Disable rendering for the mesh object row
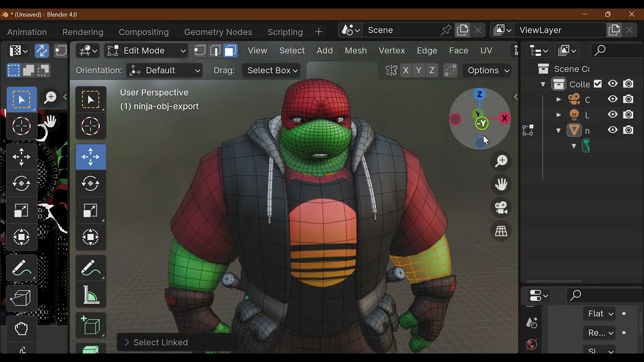Image resolution: width=644 pixels, height=362 pixels. [x=628, y=130]
